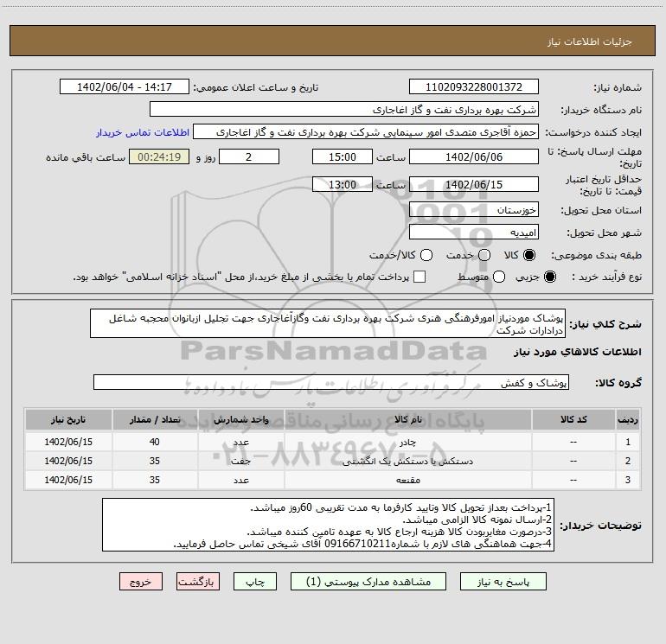Screen dimensions: 666x644
Task: Click quantity 40 in the چادر row
Action: tap(155, 442)
